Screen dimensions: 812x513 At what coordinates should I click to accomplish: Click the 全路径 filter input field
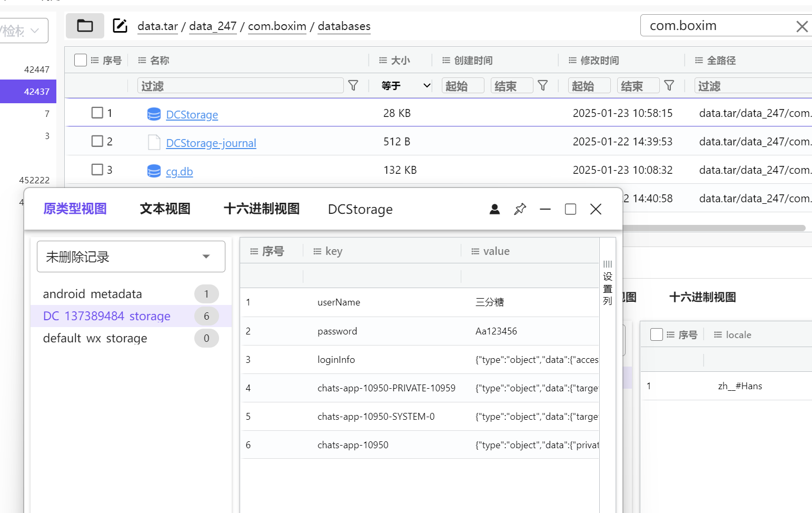(753, 85)
